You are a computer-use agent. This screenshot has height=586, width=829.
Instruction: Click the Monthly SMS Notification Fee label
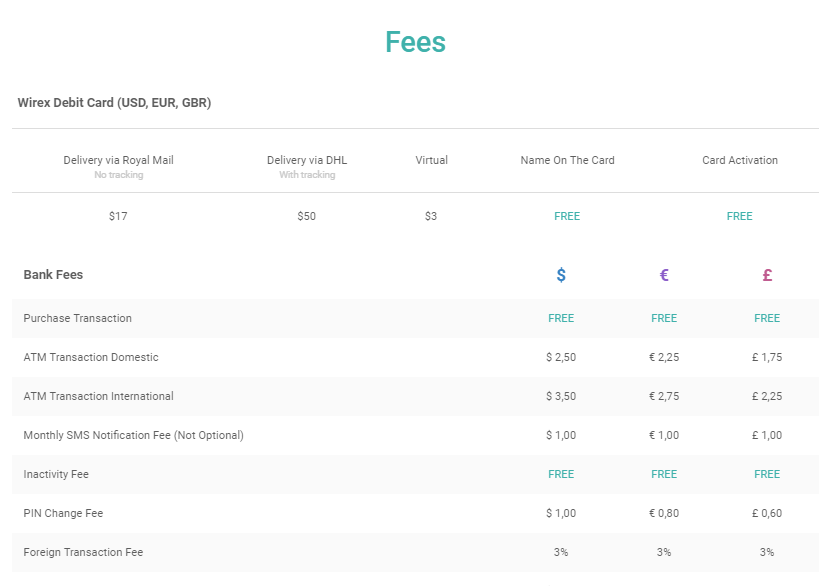pyautogui.click(x=134, y=435)
